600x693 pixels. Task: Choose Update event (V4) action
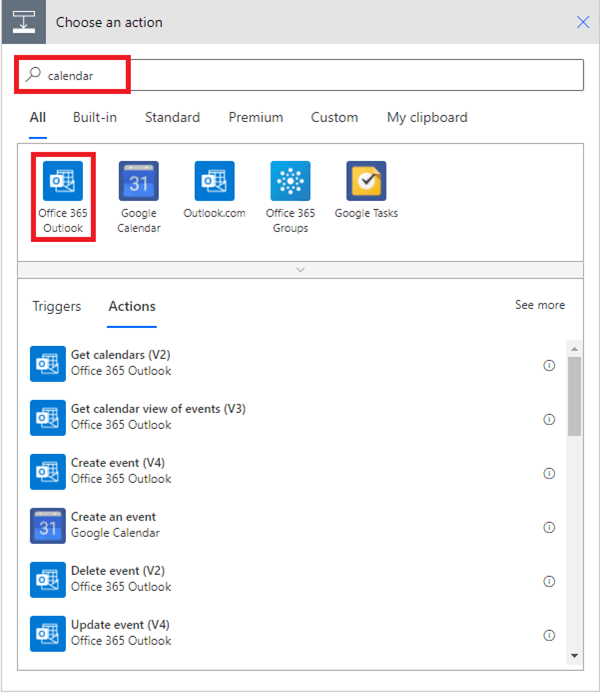click(x=292, y=633)
